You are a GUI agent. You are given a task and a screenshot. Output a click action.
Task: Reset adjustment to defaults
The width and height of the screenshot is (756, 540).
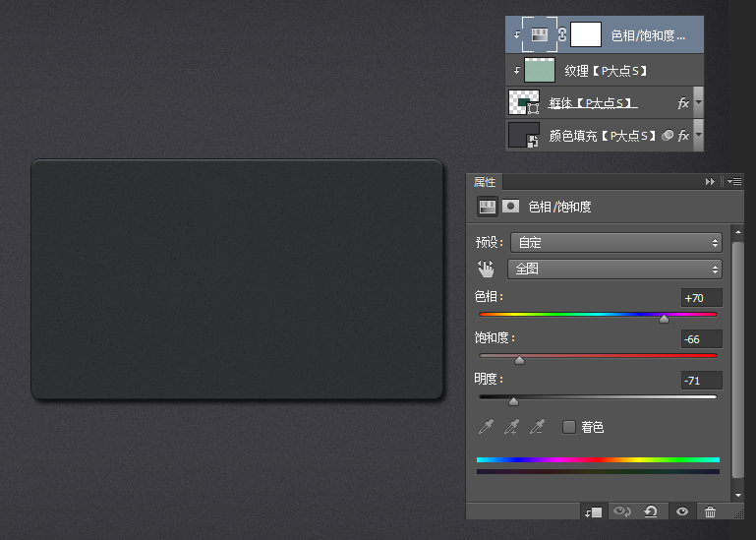[651, 511]
